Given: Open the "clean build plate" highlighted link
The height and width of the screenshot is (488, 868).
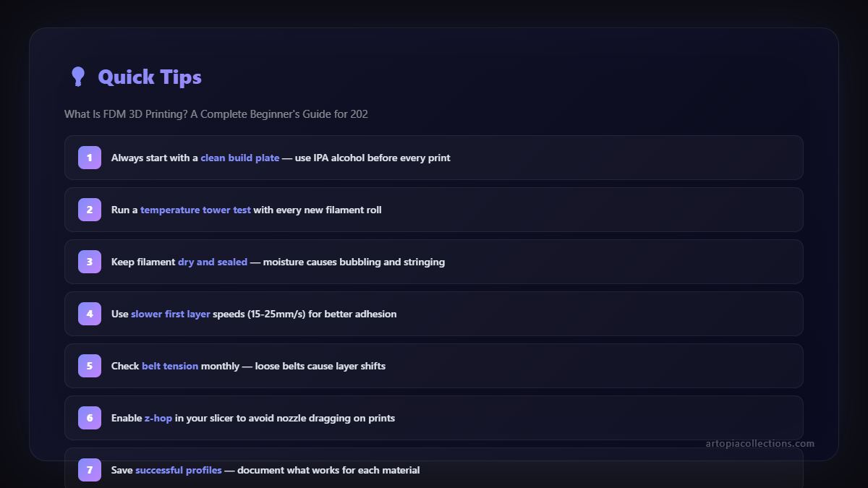Looking at the screenshot, I should (x=239, y=158).
